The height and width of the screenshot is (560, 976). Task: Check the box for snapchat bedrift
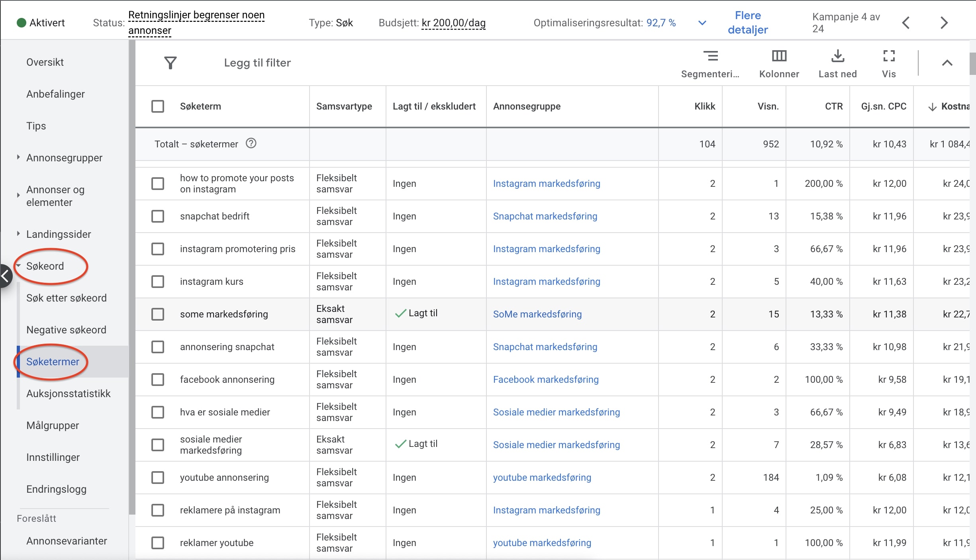coord(158,216)
